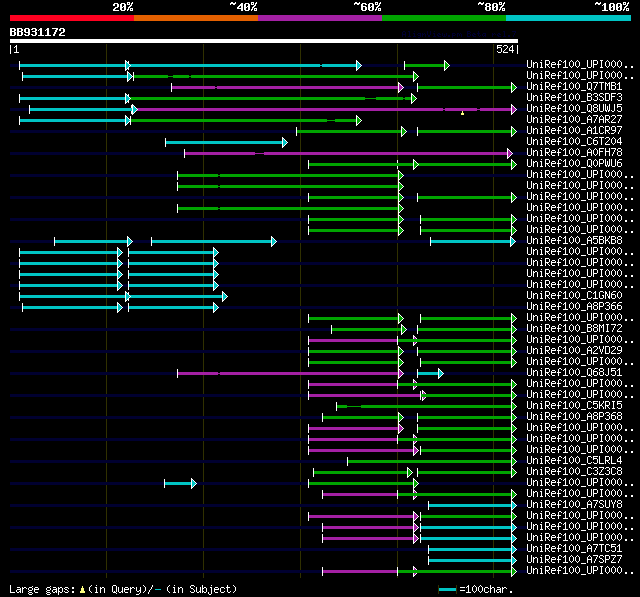Image resolution: width=640 pixels, height=597 pixels.
Task: Click the UniRef100_A8P368 label
Action: tap(574, 417)
